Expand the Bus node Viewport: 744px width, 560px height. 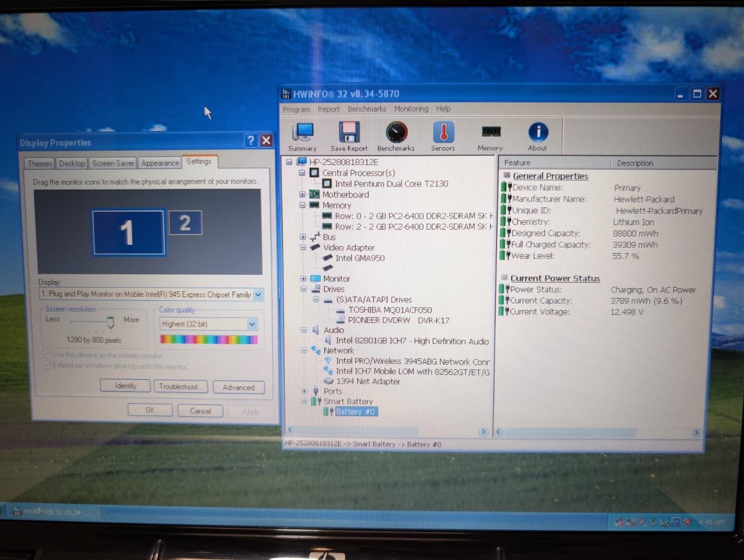[303, 237]
